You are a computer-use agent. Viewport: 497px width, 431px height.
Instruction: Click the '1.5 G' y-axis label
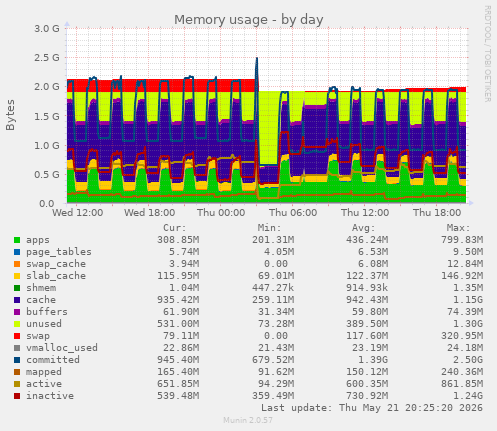coord(47,116)
